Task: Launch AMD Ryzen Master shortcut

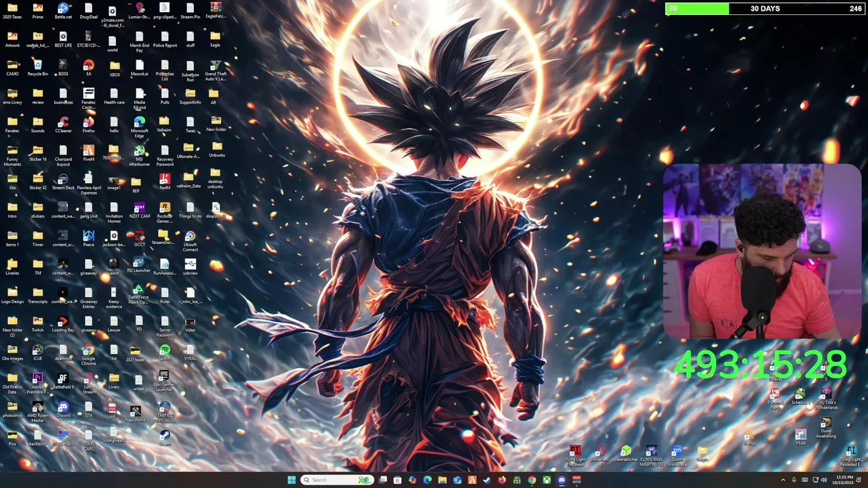Action: tap(37, 412)
